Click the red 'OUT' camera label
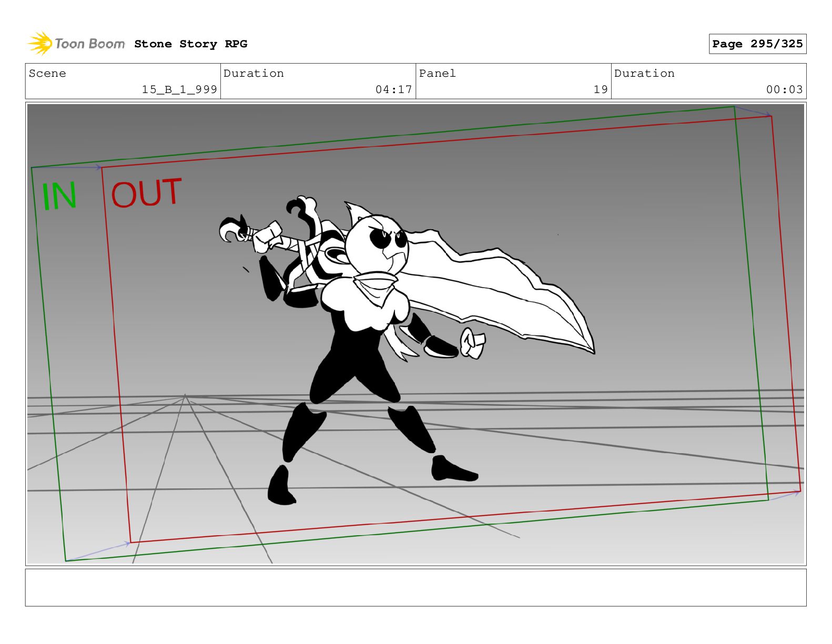The height and width of the screenshot is (644, 832). point(146,192)
